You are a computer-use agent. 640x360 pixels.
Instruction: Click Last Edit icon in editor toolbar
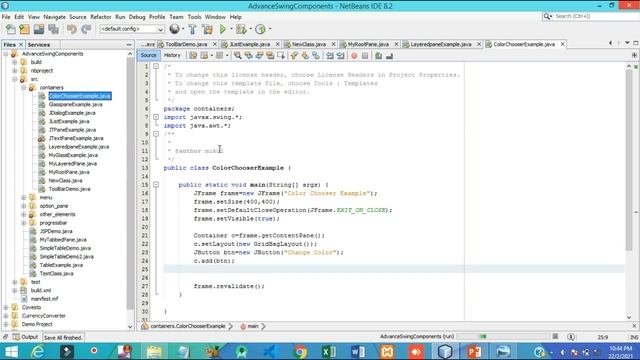(193, 56)
